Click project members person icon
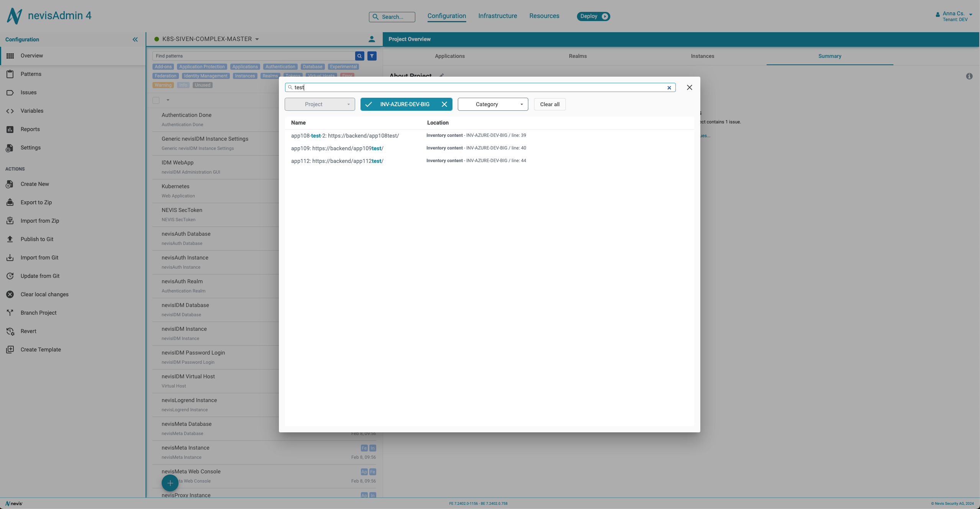980x509 pixels. coord(372,39)
